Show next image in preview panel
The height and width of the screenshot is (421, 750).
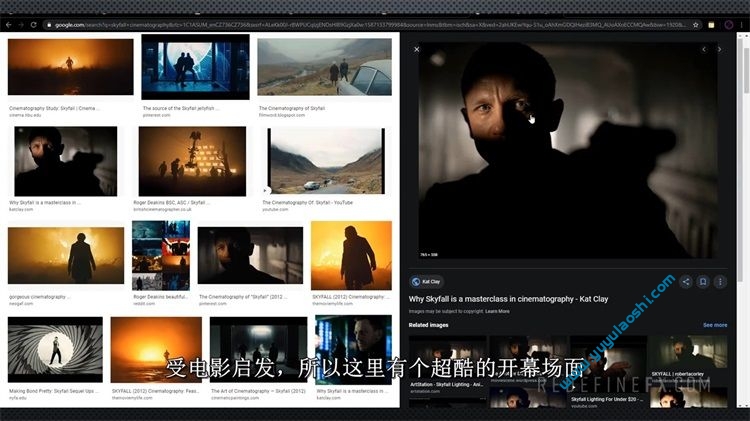tap(719, 49)
